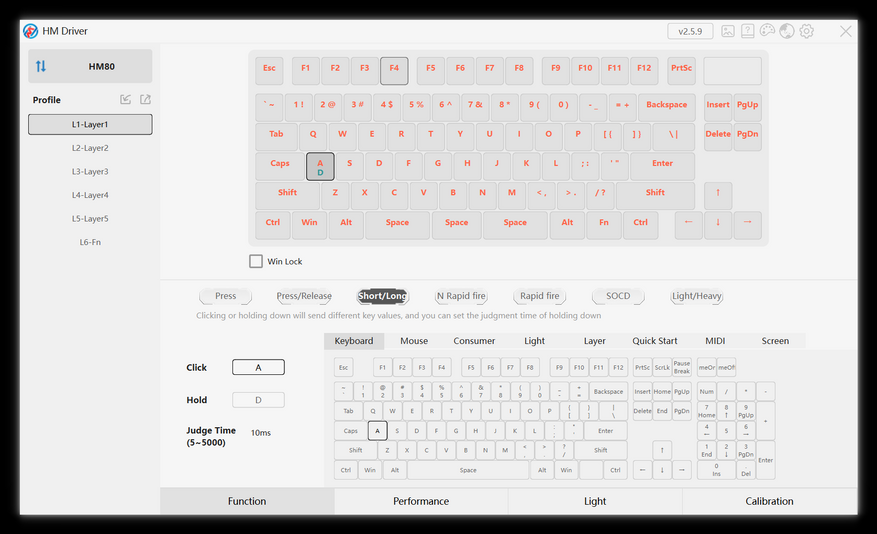
Task: Select the red Enter key on HM80 layout
Action: [x=663, y=167]
